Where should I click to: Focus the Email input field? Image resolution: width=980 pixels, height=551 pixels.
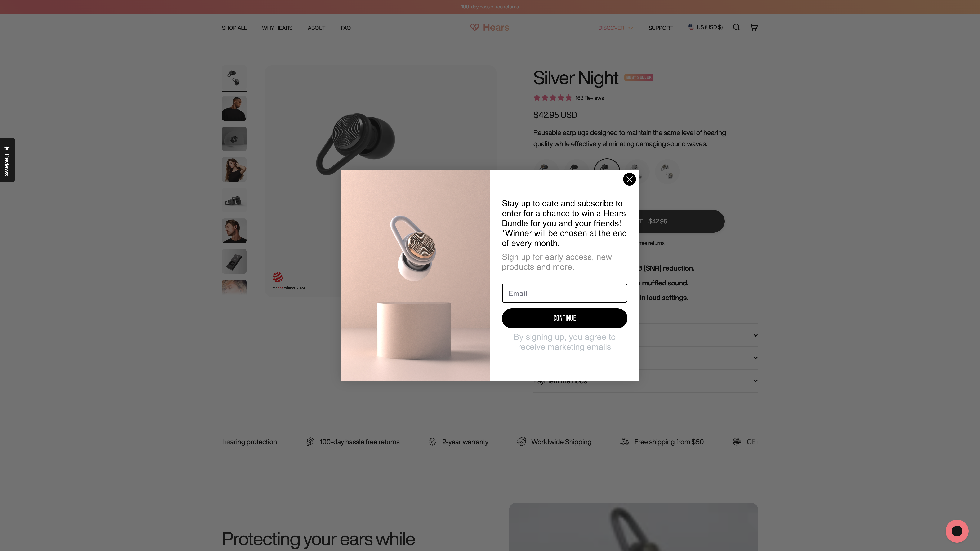(x=564, y=293)
